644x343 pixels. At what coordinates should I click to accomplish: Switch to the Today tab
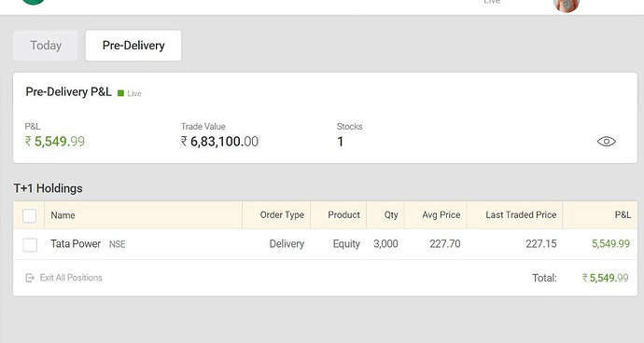click(x=46, y=46)
